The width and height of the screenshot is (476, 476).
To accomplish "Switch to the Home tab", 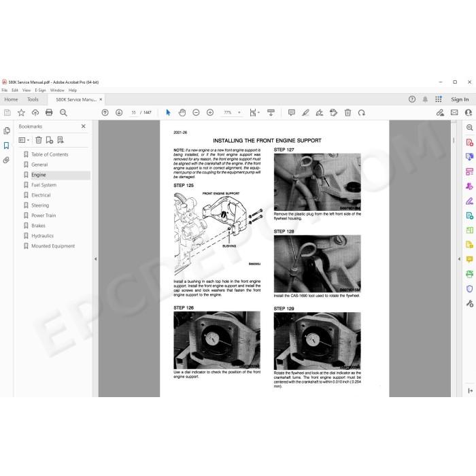I will click(x=11, y=99).
